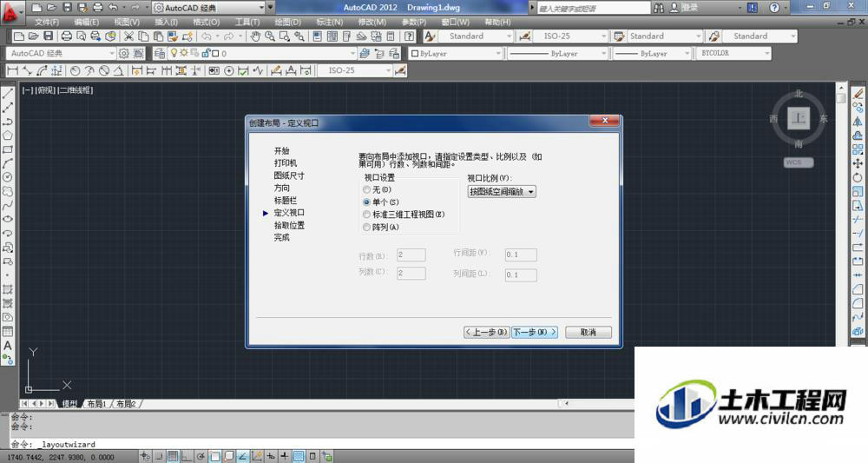Open the Properties palette icon
This screenshot has height=463, width=868.
click(x=317, y=36)
